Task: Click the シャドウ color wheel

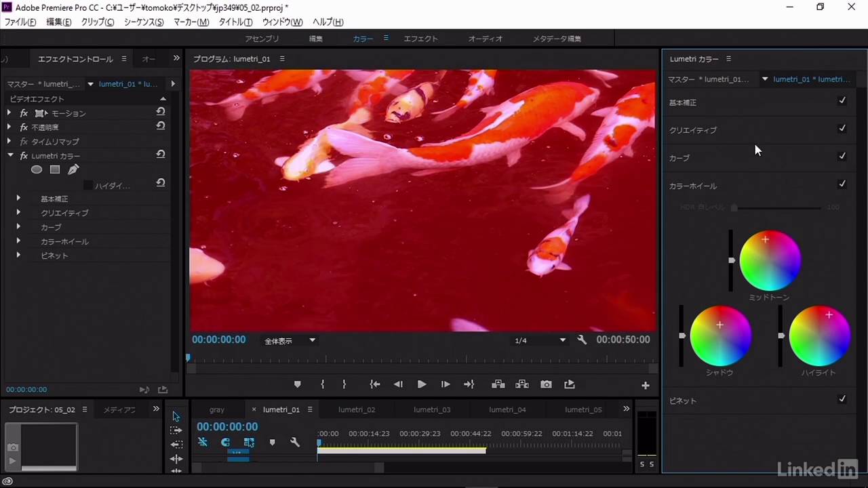Action: 720,336
